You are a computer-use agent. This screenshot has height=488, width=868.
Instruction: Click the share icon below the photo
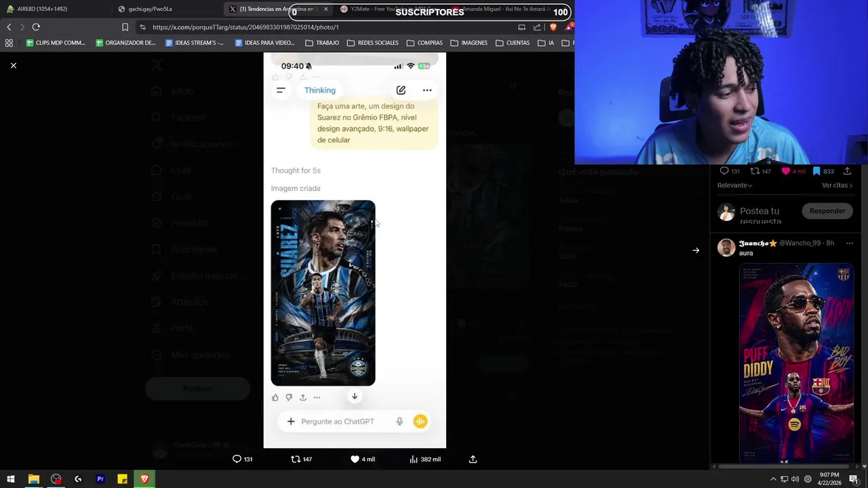click(473, 459)
